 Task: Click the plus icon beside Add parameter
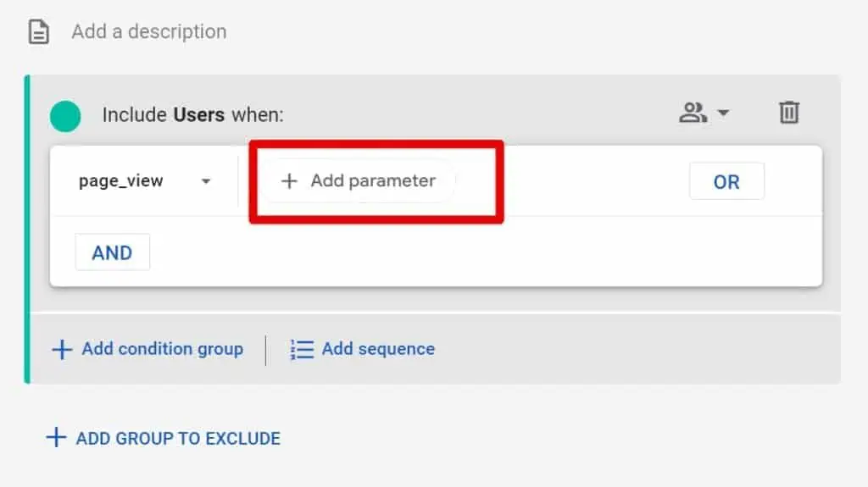[289, 181]
